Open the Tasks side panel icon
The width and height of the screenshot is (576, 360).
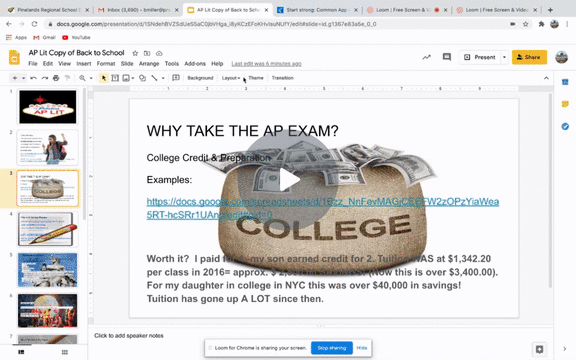tap(565, 126)
